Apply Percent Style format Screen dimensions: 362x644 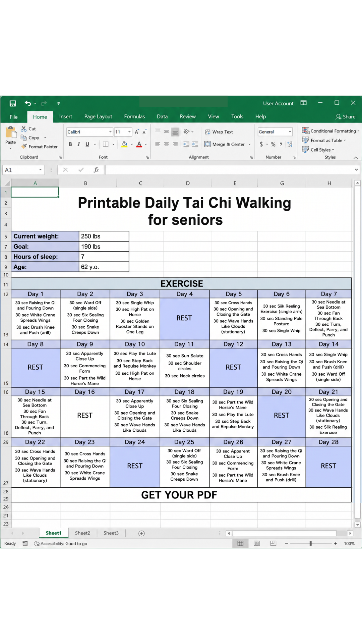tap(273, 144)
